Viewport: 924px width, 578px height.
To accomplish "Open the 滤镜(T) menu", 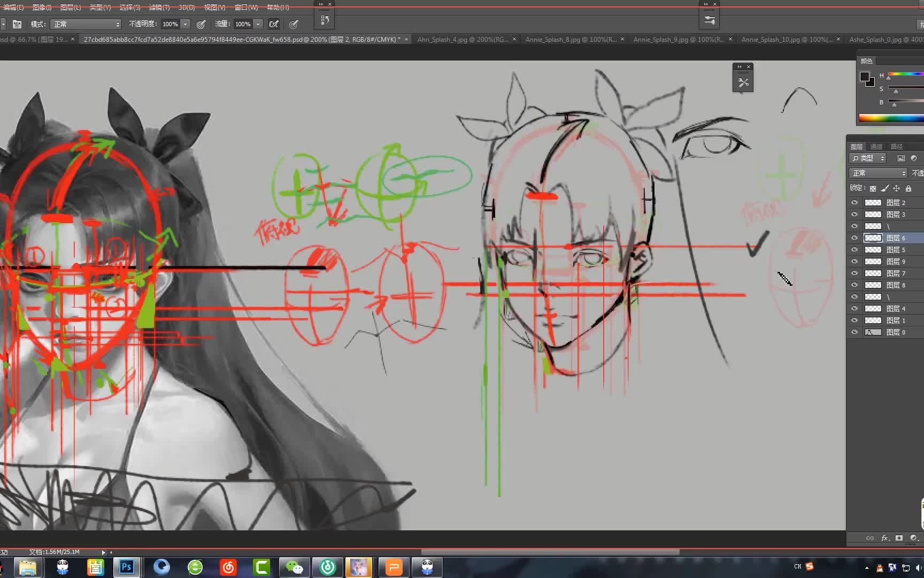I will pyautogui.click(x=159, y=7).
